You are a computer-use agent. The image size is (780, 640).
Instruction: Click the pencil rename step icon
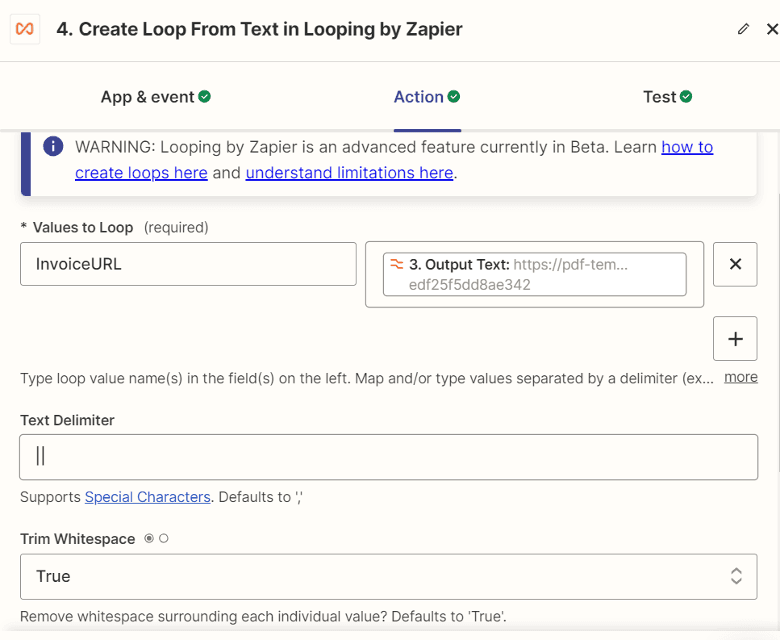pos(743,29)
